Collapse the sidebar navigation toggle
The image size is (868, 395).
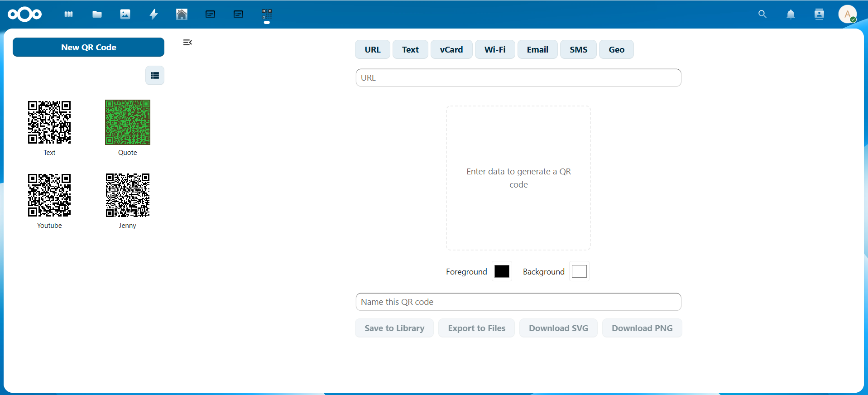pyautogui.click(x=187, y=43)
